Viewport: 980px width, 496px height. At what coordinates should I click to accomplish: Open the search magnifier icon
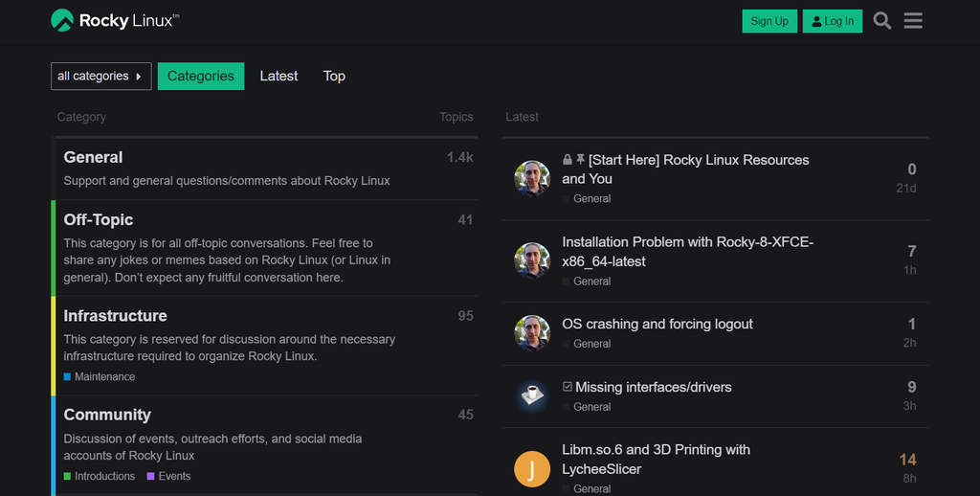pyautogui.click(x=881, y=21)
